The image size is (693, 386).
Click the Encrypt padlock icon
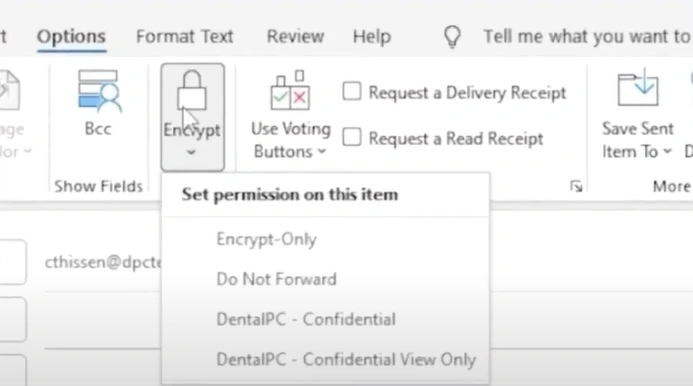point(191,90)
